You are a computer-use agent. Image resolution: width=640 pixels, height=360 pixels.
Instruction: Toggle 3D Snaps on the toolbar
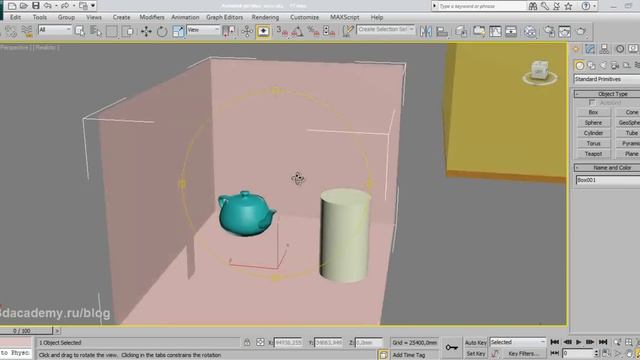[282, 31]
